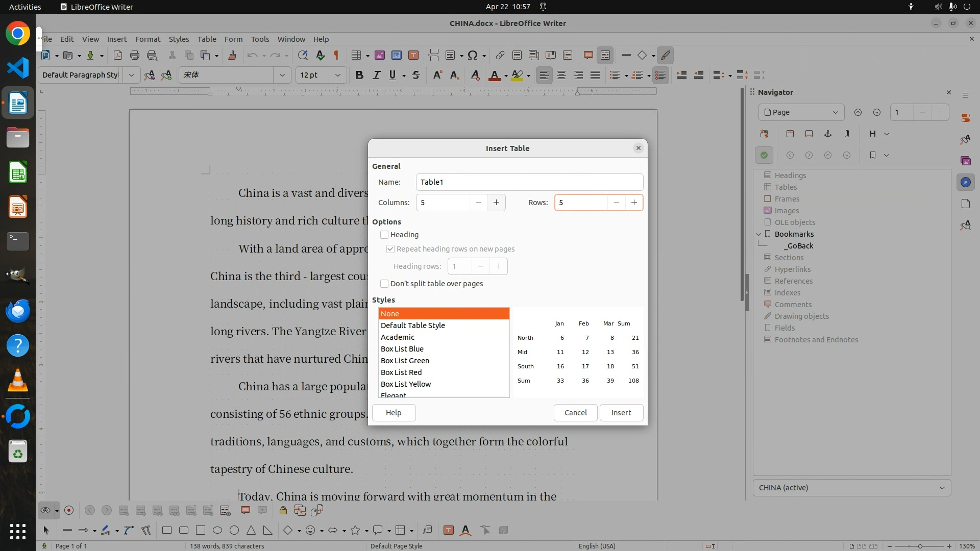Screen dimensions: 980x551
Task: Open the Navigate By Page dropdown
Action: point(801,112)
